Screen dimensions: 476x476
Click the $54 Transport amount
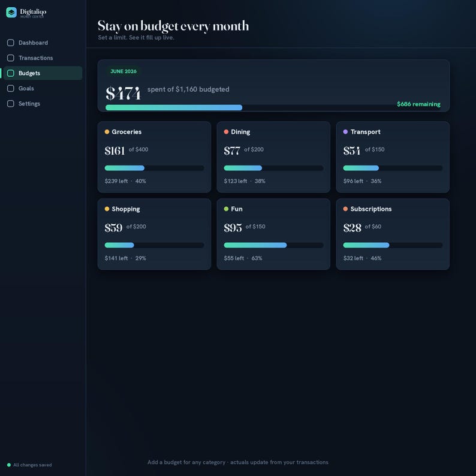(351, 150)
